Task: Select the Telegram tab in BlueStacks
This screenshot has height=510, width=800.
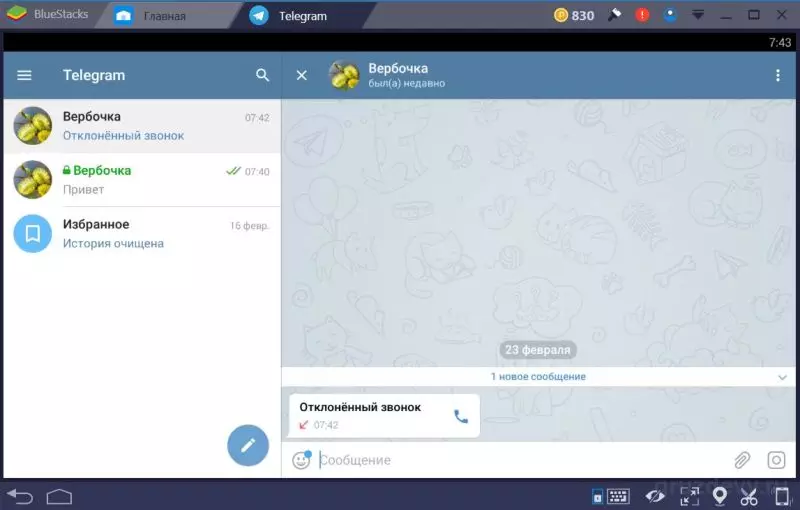Action: tap(303, 16)
